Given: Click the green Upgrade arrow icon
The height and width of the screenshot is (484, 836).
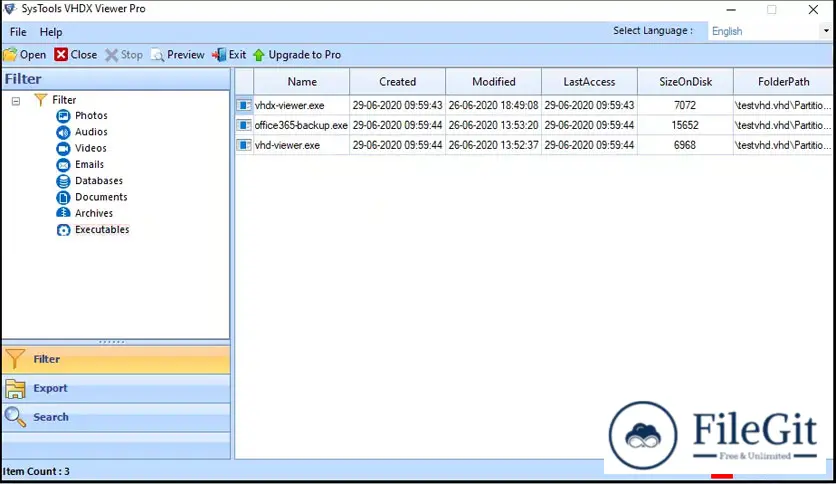Looking at the screenshot, I should click(259, 55).
